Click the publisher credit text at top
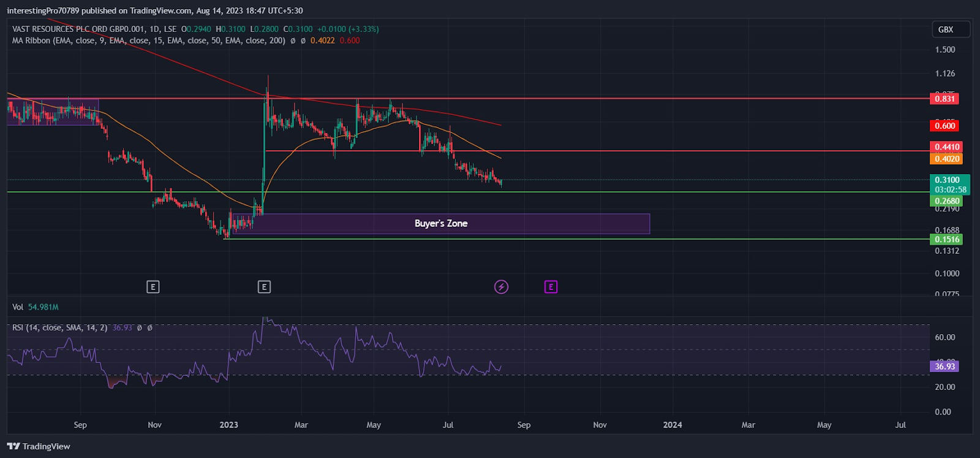Screen dimensions: 980x458 point(155,10)
